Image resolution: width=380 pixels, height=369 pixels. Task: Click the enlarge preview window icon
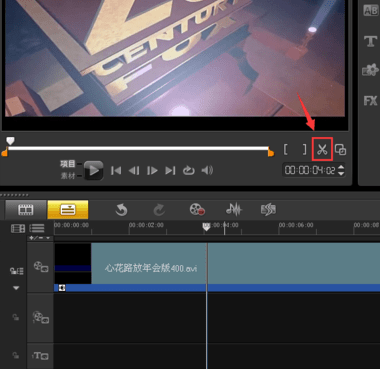[340, 150]
